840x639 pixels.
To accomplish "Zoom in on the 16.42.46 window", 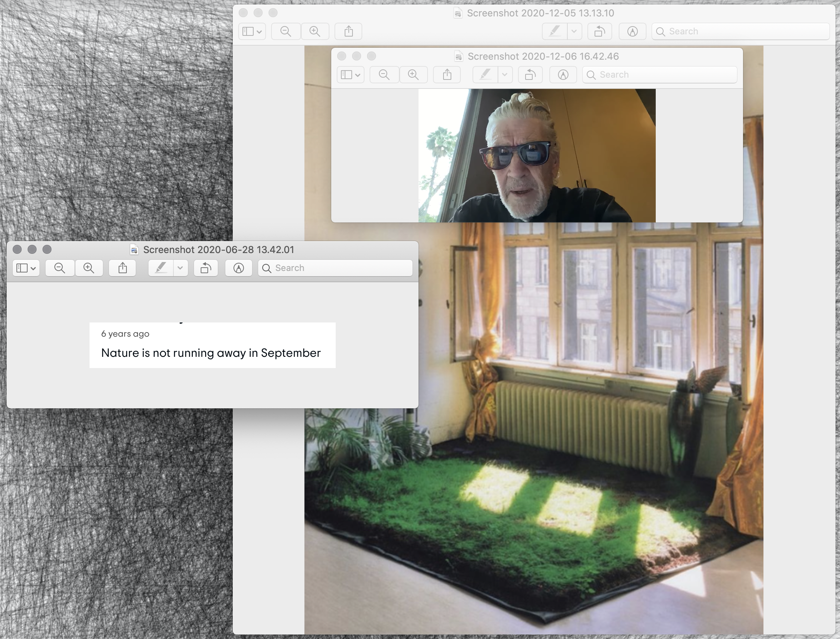I will click(414, 75).
